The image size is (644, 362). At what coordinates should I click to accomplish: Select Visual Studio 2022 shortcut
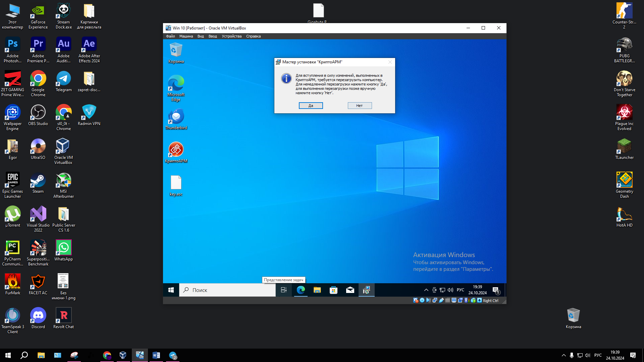pos(38,219)
